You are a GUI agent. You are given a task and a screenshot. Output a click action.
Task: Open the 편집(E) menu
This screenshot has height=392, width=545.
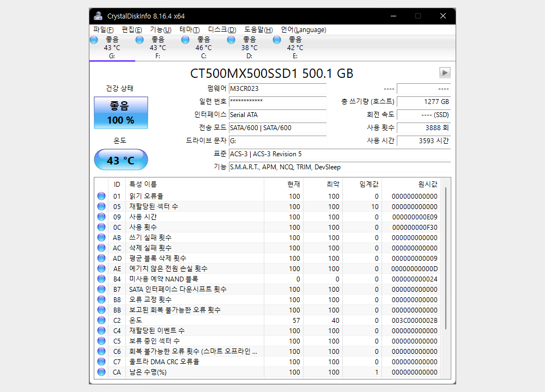[x=132, y=30]
